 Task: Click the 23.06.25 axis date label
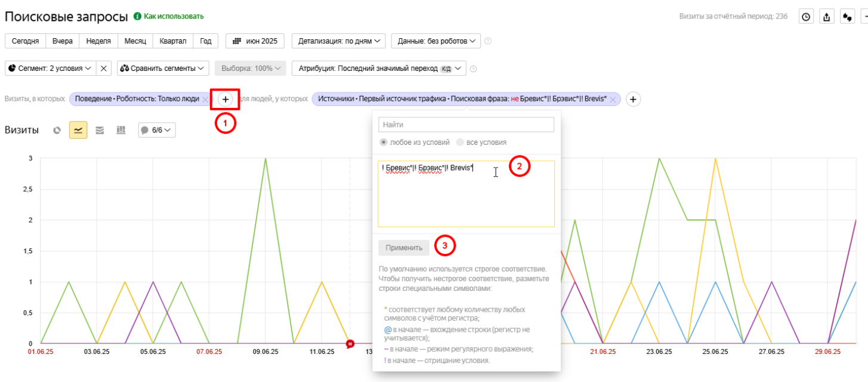click(x=658, y=352)
